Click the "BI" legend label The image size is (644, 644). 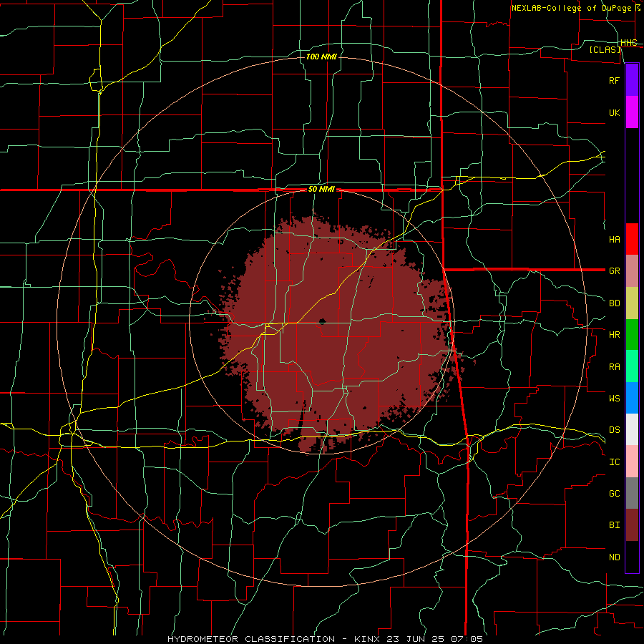(x=614, y=525)
